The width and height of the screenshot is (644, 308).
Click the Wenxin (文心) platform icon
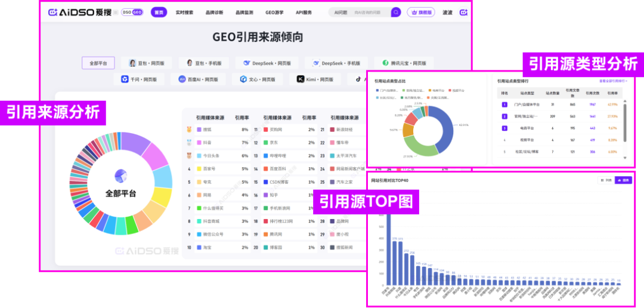(243, 79)
